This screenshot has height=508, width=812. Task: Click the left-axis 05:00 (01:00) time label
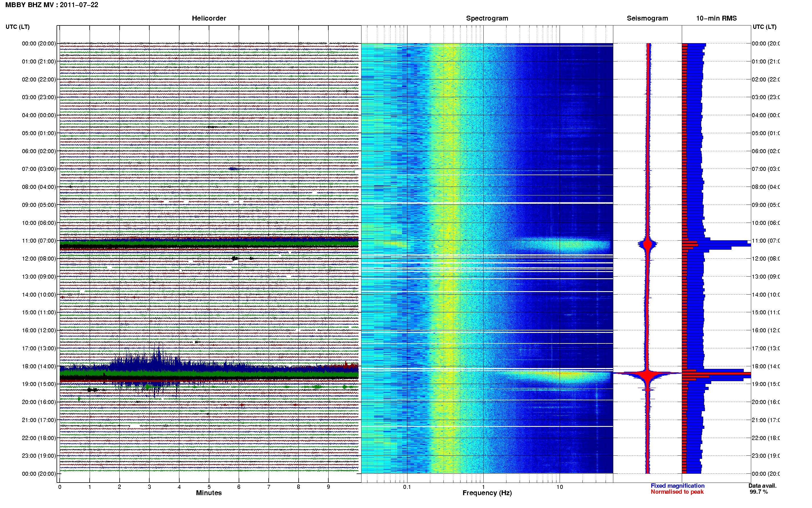click(x=39, y=133)
